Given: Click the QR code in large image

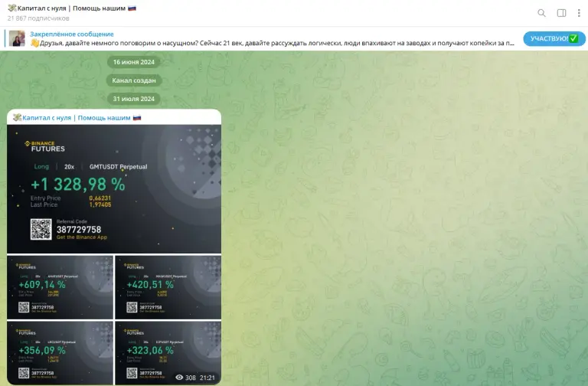Looking at the screenshot, I should click(x=41, y=229).
